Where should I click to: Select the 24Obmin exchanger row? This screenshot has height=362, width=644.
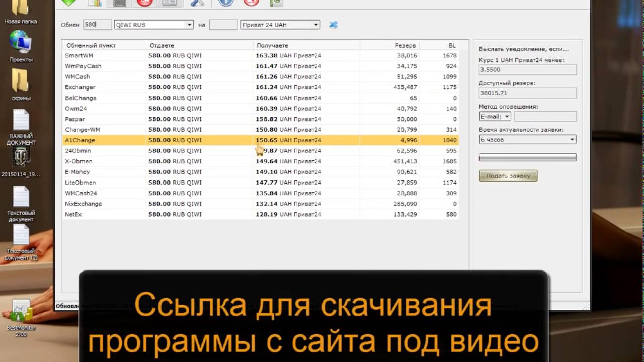click(x=260, y=150)
